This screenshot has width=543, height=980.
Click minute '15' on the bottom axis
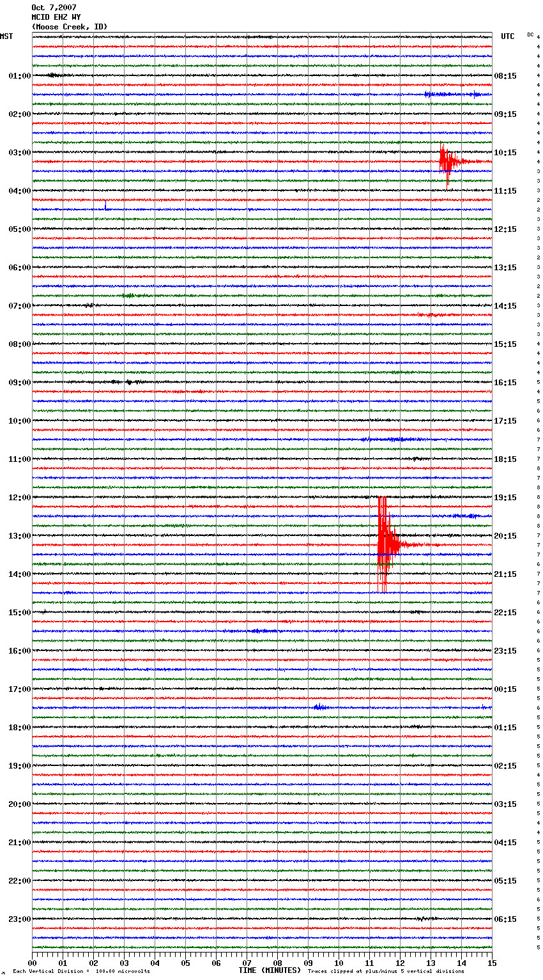(x=492, y=963)
